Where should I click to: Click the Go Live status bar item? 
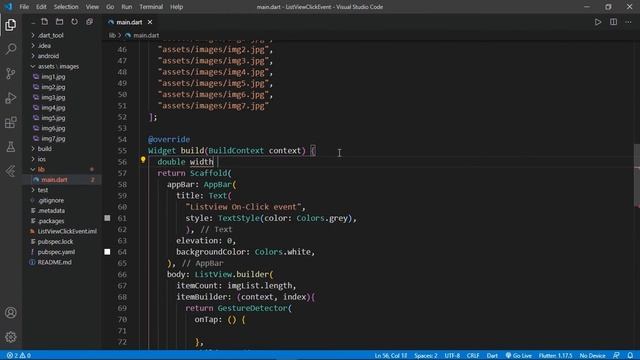pyautogui.click(x=518, y=356)
